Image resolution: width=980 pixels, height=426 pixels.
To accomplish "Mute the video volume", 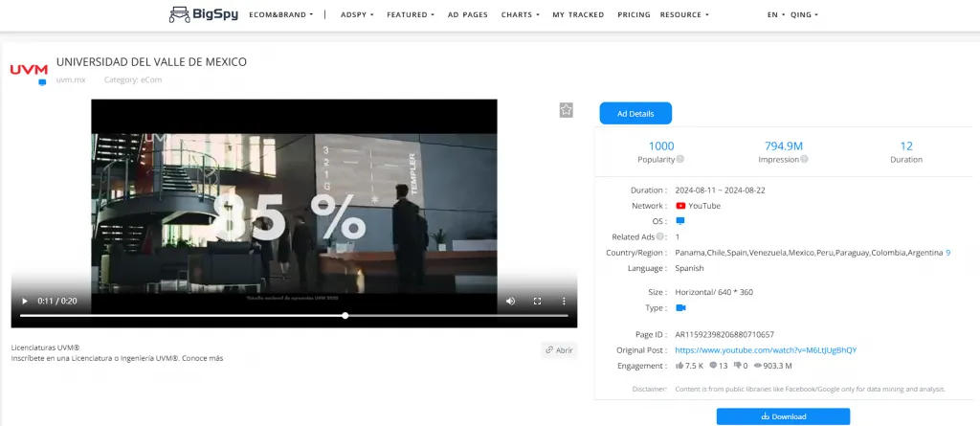I will click(x=511, y=301).
